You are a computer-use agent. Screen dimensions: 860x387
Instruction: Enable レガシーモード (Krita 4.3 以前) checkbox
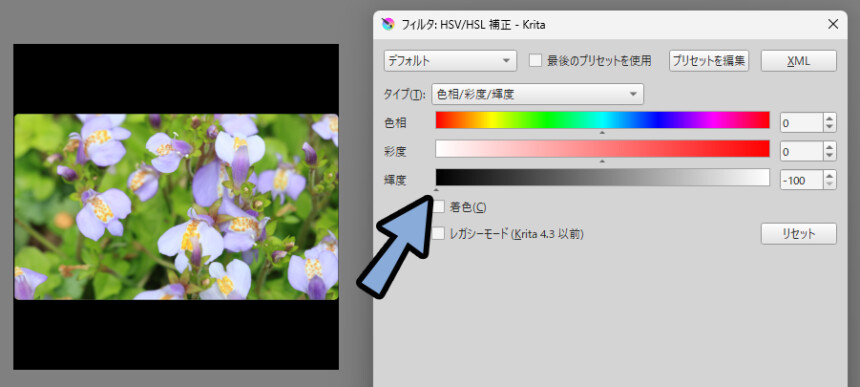click(439, 234)
